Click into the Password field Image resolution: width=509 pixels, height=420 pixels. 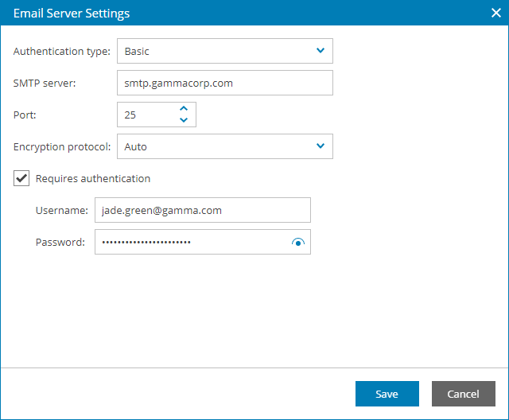[x=191, y=242]
